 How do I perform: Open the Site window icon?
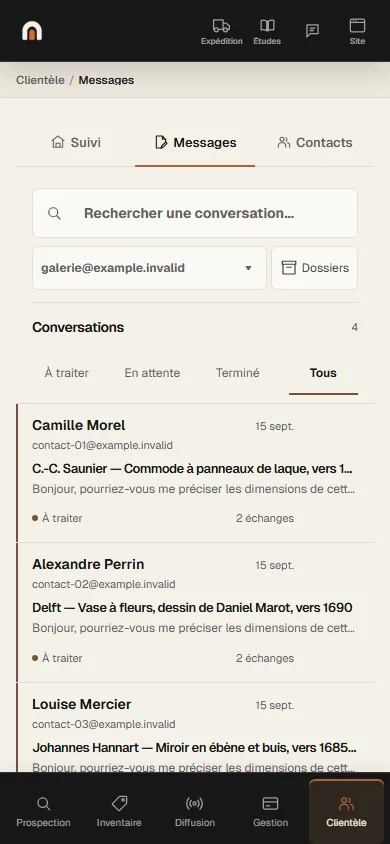(357, 25)
